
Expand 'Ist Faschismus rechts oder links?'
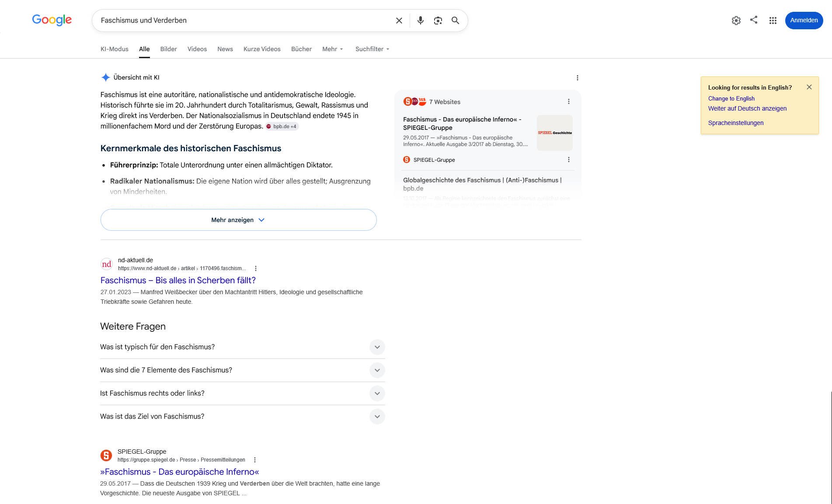coord(243,393)
